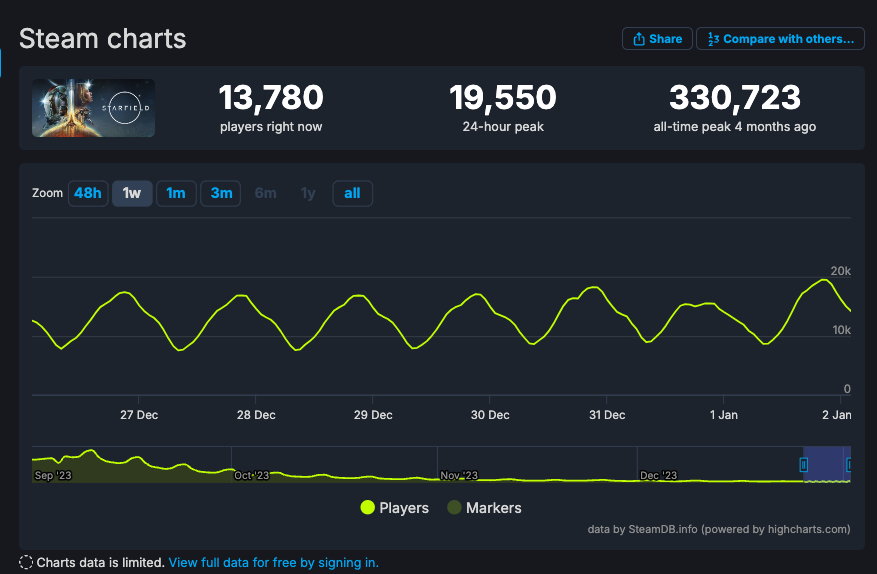Click Sep '23 in the navigator
The width and height of the screenshot is (877, 574).
[x=53, y=476]
